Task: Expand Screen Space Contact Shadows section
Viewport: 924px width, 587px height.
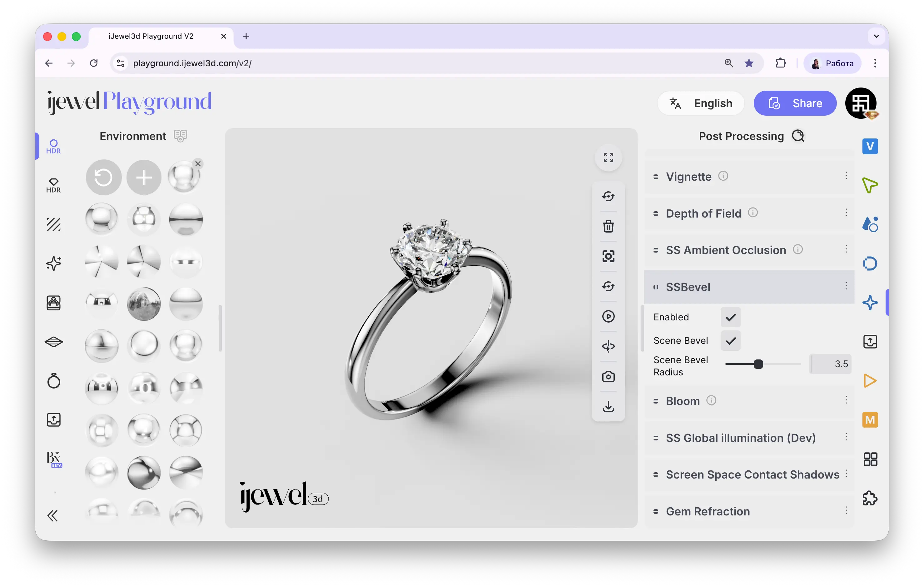Action: 749,474
